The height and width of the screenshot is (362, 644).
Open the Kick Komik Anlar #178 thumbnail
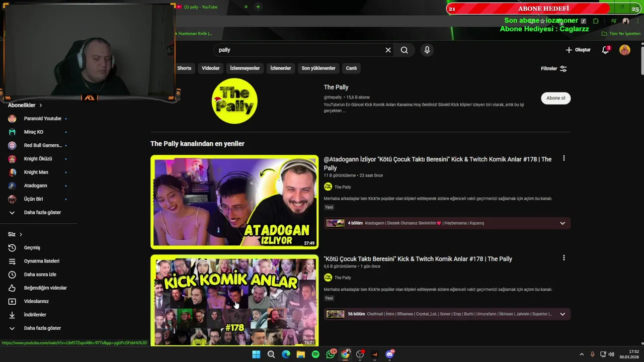[x=234, y=300]
